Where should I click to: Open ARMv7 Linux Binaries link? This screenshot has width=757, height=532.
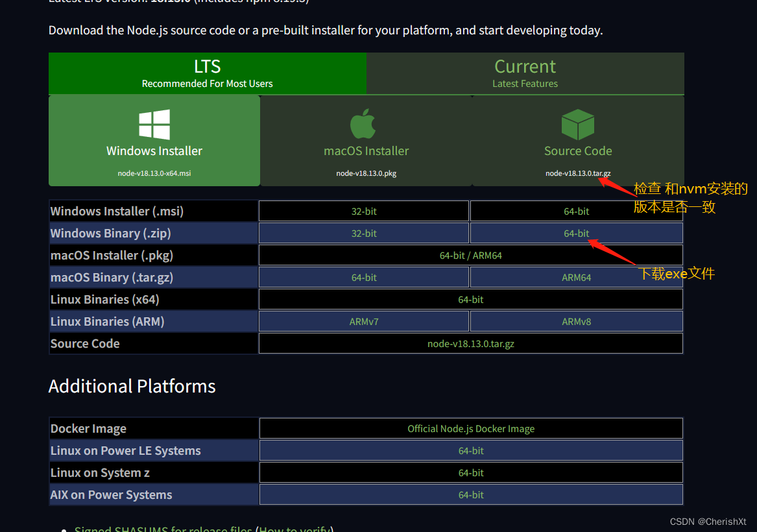tap(364, 322)
